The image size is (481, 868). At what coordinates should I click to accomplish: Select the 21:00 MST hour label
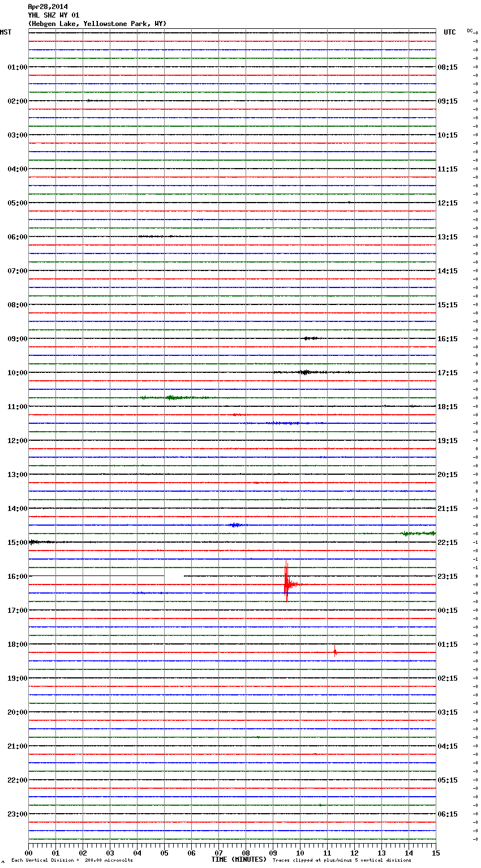pyautogui.click(x=17, y=746)
